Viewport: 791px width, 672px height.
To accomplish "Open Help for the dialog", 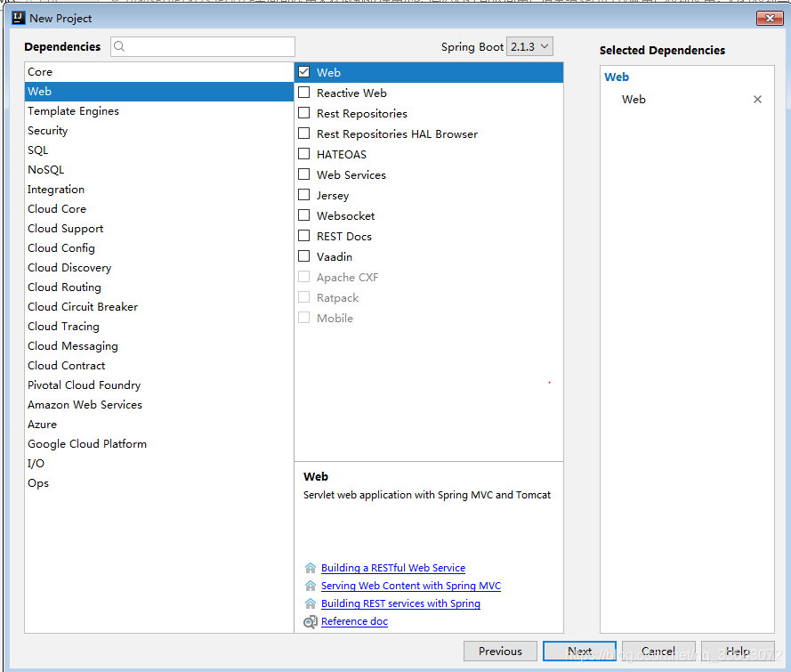I will pyautogui.click(x=738, y=652).
